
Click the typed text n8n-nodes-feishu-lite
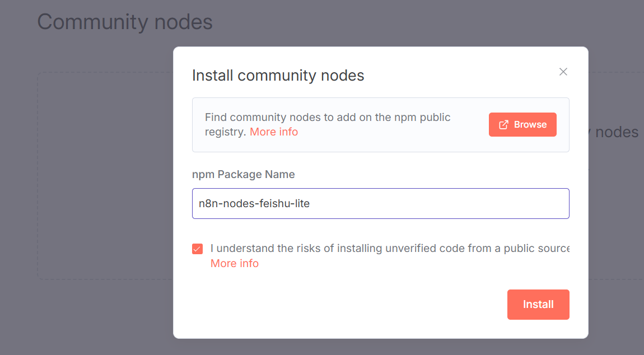coord(254,203)
